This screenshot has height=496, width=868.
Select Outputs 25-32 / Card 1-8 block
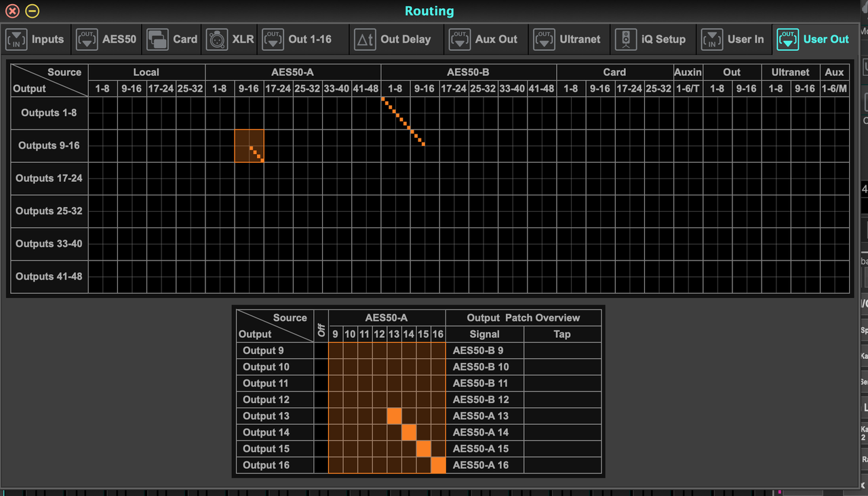[x=571, y=211]
